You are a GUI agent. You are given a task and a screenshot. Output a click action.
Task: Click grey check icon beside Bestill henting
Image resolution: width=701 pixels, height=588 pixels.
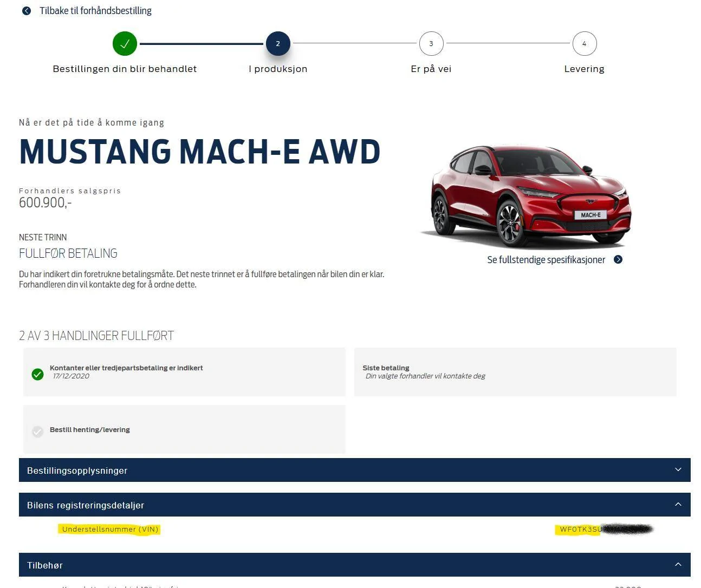pyautogui.click(x=37, y=432)
